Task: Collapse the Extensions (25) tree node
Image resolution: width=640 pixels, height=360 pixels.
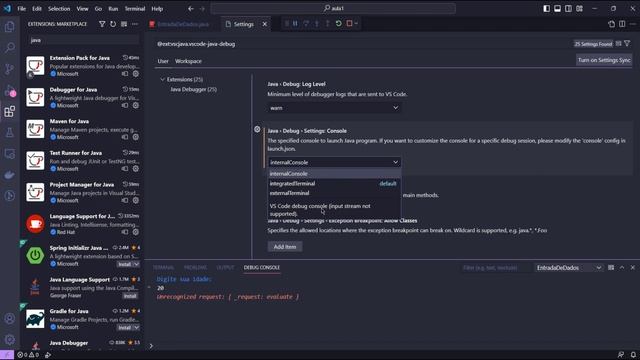Action: click(162, 79)
